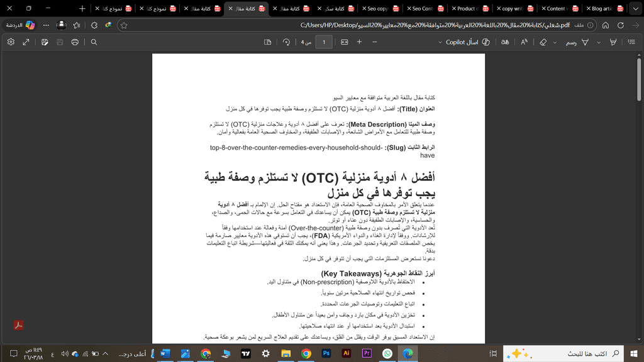
Task: Select the Draw (رسم) pen tool
Action: [577, 42]
